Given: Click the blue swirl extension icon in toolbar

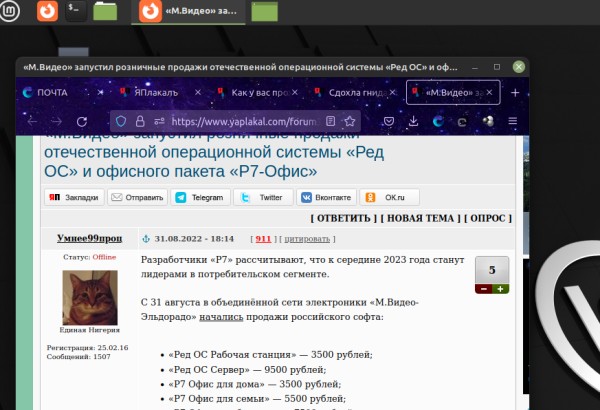Looking at the screenshot, I should point(438,122).
